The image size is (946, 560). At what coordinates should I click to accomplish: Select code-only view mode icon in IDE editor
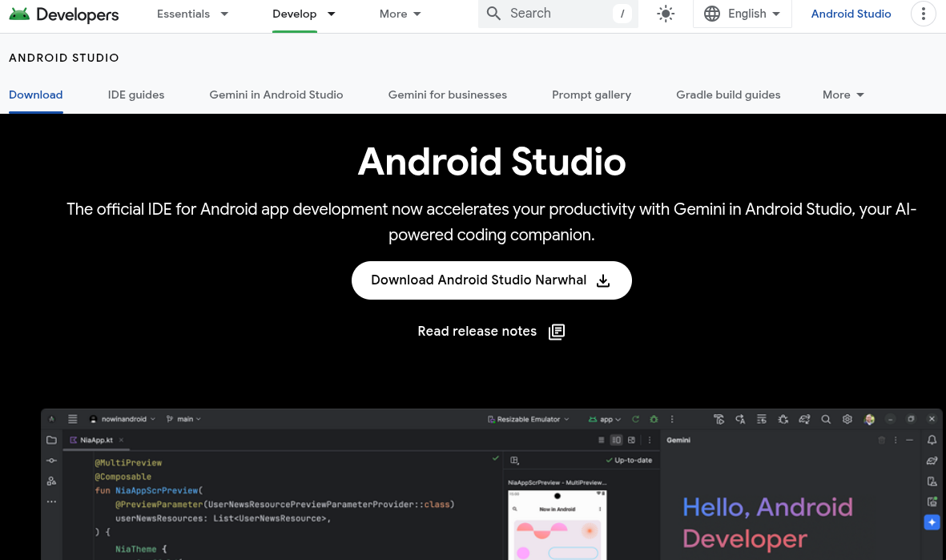pyautogui.click(x=601, y=440)
